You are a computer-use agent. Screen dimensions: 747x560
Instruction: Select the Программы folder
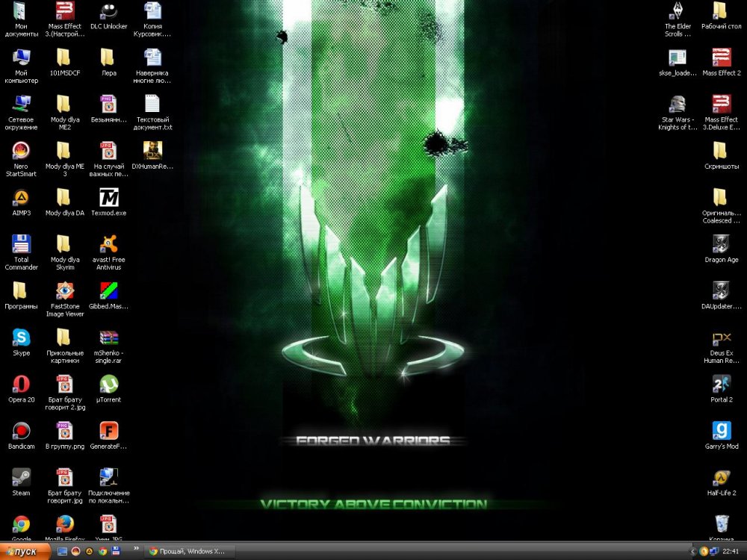[21, 295]
